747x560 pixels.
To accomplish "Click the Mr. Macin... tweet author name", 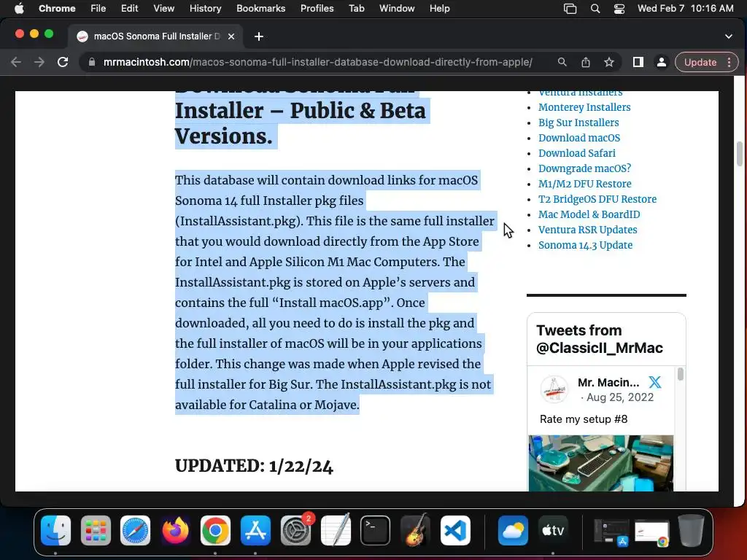I will [608, 382].
